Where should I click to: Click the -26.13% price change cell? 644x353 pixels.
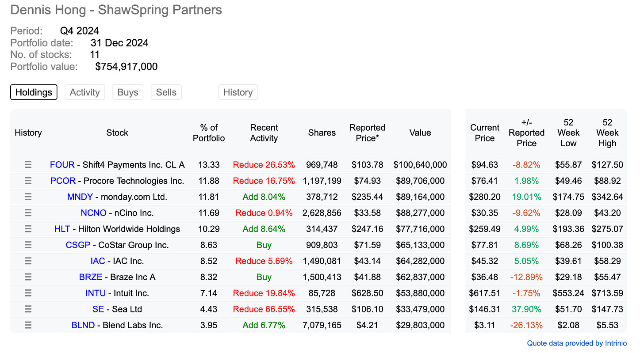(526, 325)
